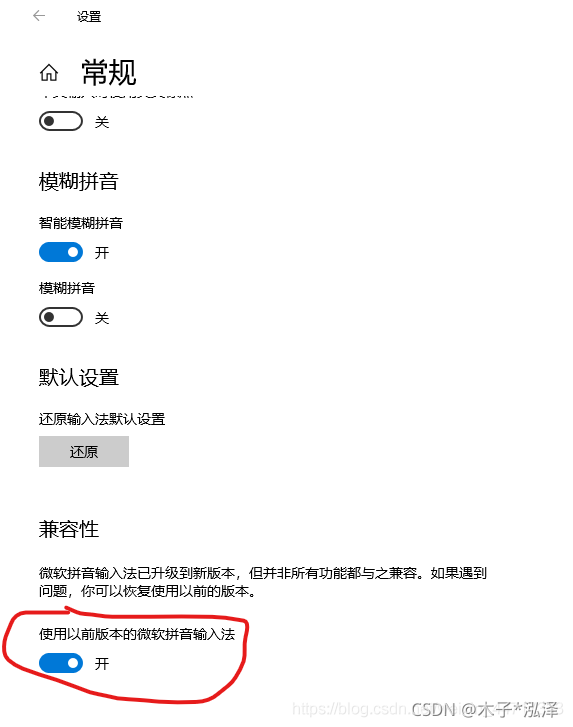Turn off the 智能模糊拼音 switch
573x727 pixels.
point(61,252)
